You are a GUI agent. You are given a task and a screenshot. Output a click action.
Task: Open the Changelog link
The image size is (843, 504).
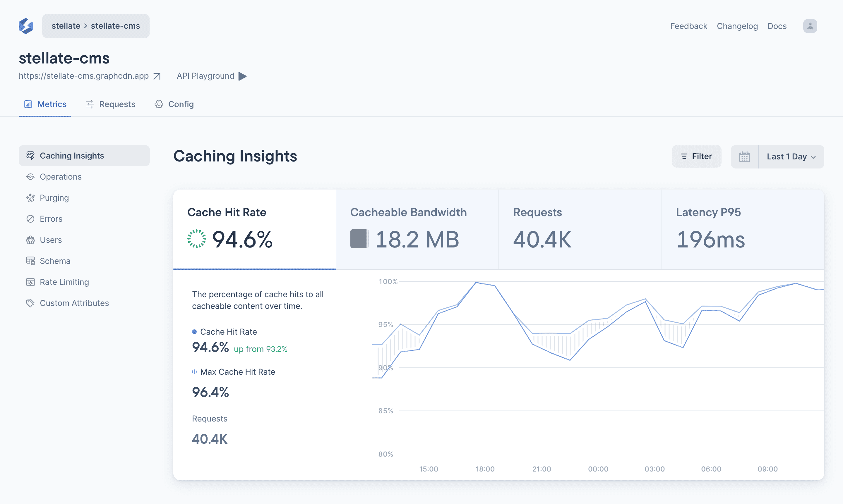[737, 26]
